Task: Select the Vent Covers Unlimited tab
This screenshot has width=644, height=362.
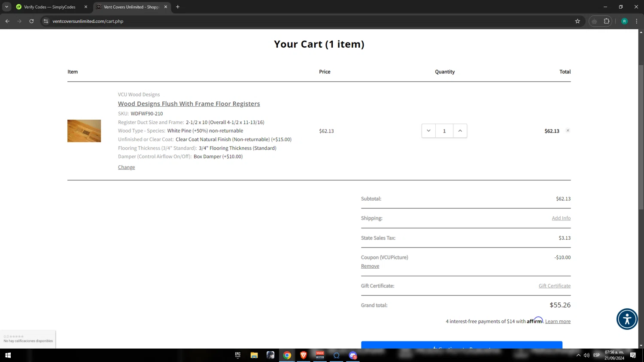Action: click(131, 7)
